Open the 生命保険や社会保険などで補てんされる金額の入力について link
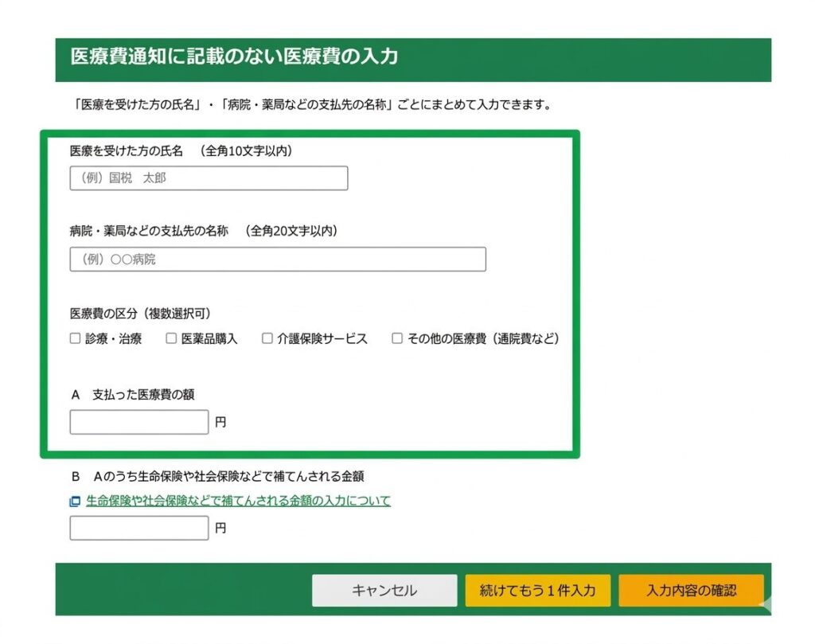The image size is (815, 644). point(238,502)
